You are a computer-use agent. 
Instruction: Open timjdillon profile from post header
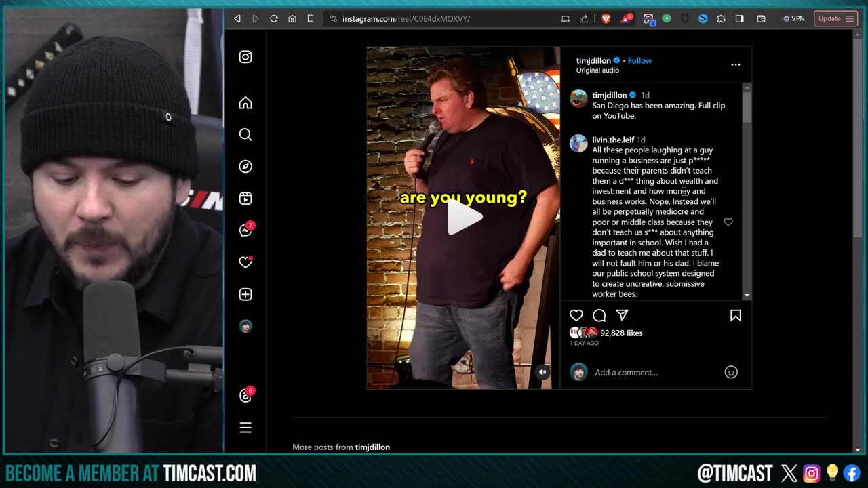(593, 60)
